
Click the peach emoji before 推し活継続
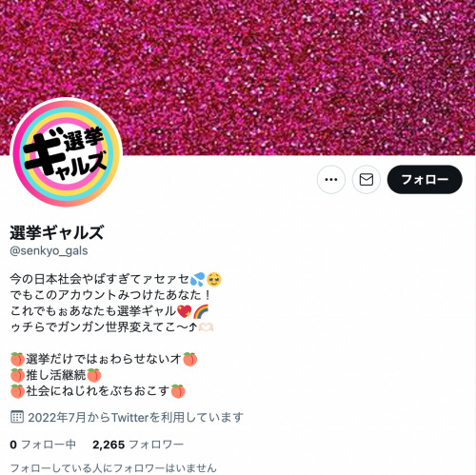pos(17,375)
